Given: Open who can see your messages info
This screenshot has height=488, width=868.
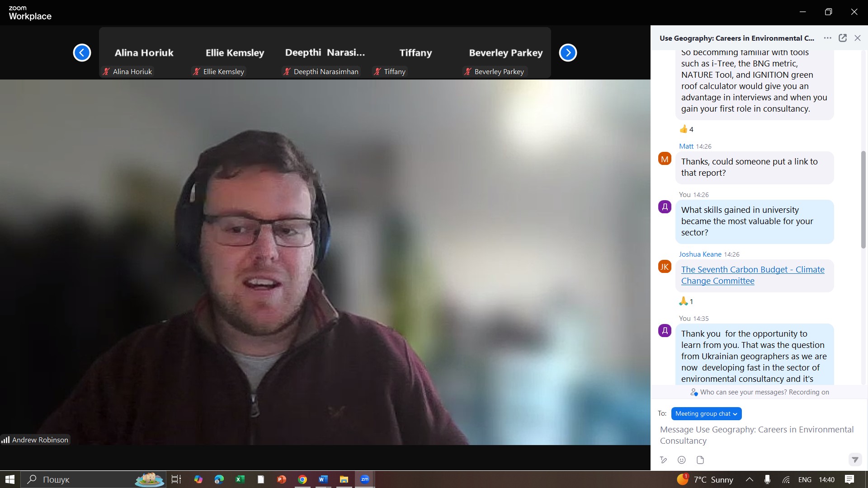Looking at the screenshot, I should click(x=759, y=392).
